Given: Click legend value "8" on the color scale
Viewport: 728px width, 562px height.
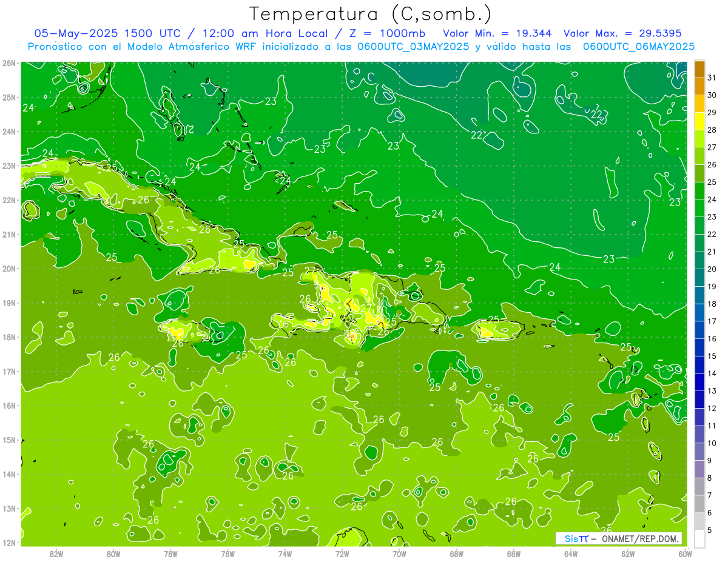Looking at the screenshot, I should click(x=710, y=478).
